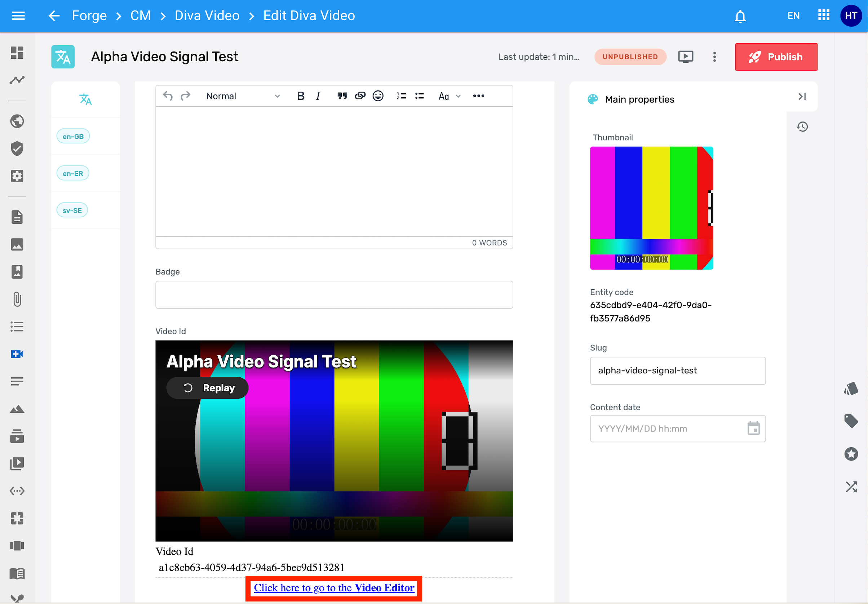Toggle numbered list formatting
868x604 pixels.
click(x=401, y=96)
